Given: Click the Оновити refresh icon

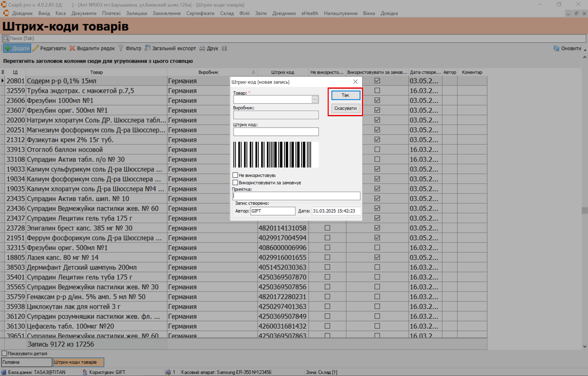Looking at the screenshot, I should coord(556,48).
